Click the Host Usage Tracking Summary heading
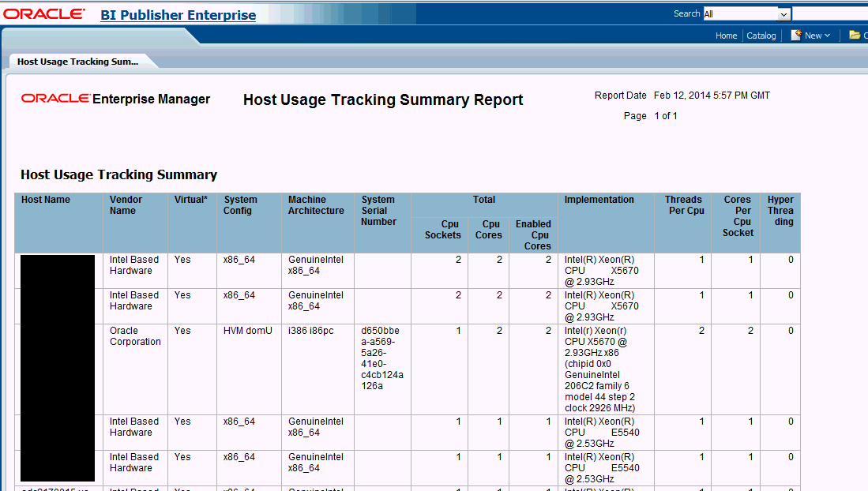The image size is (868, 491). (x=119, y=174)
